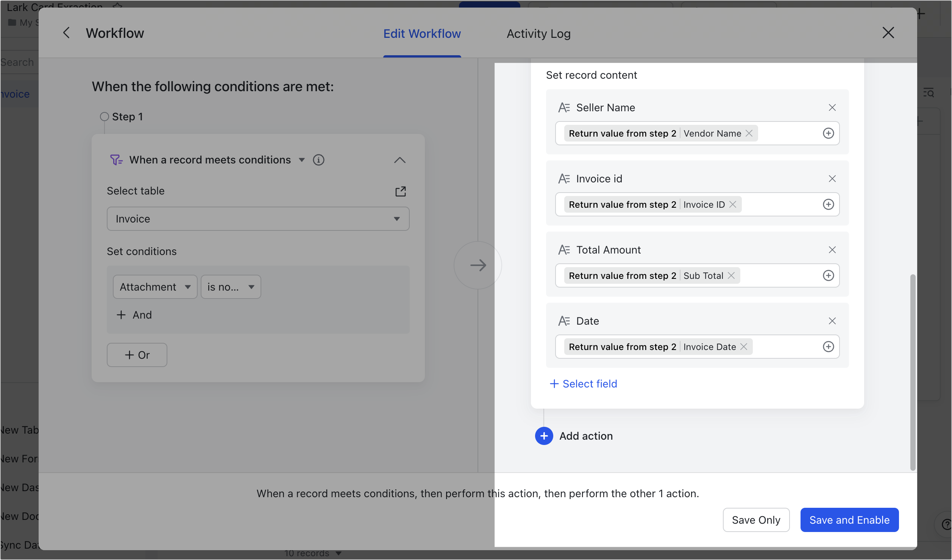Screen dimensions: 952x560
Task: Remove Vendor Name tag from Seller Name
Action: (x=749, y=133)
